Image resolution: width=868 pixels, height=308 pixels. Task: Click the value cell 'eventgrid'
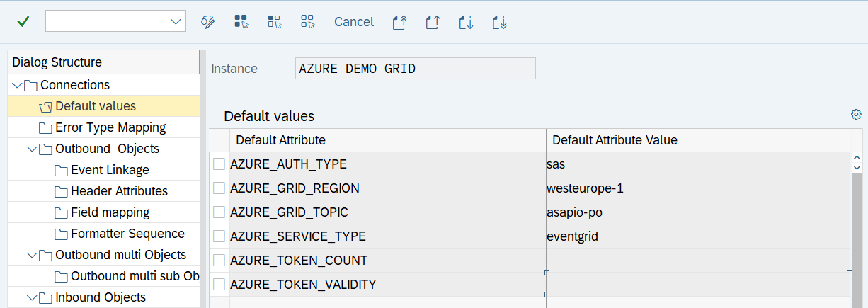coord(699,236)
